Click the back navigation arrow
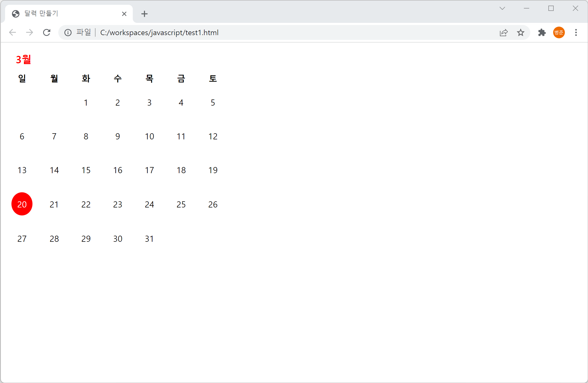 13,32
